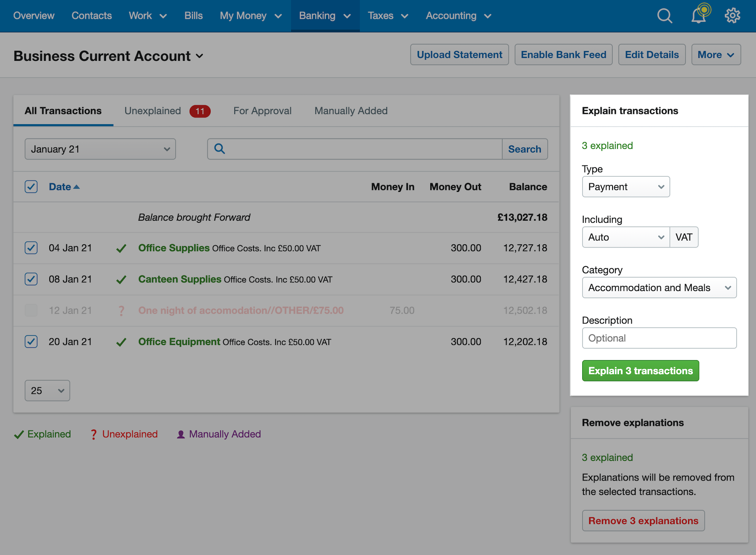Image resolution: width=756 pixels, height=555 pixels.
Task: Open the Work menu
Action: pyautogui.click(x=148, y=16)
